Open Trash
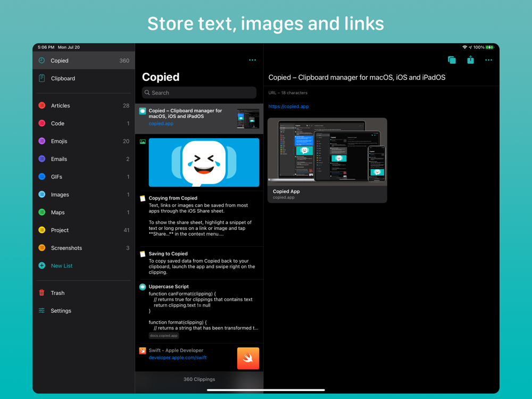The image size is (532, 399). point(57,293)
